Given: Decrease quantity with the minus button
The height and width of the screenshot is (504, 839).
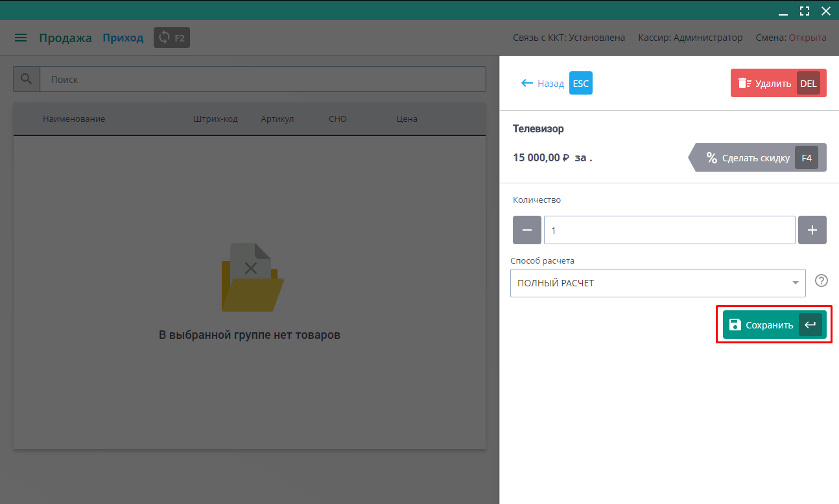Looking at the screenshot, I should (x=527, y=230).
